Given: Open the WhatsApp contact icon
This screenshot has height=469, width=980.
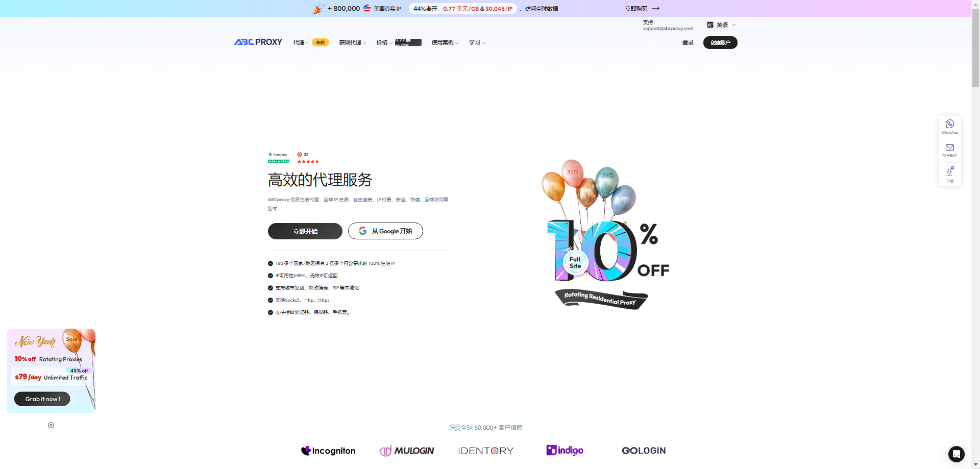Looking at the screenshot, I should pyautogui.click(x=949, y=125).
